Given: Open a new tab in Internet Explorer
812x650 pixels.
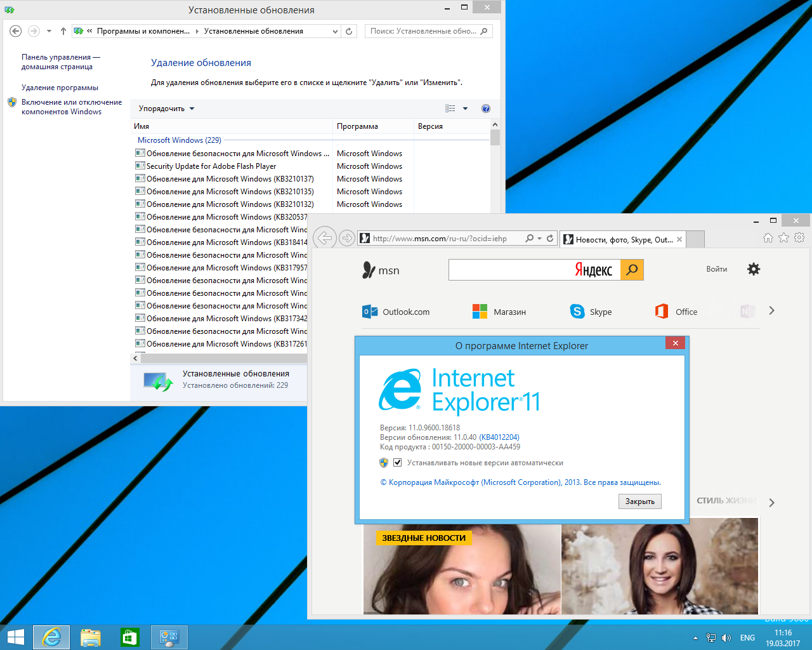Looking at the screenshot, I should 696,239.
